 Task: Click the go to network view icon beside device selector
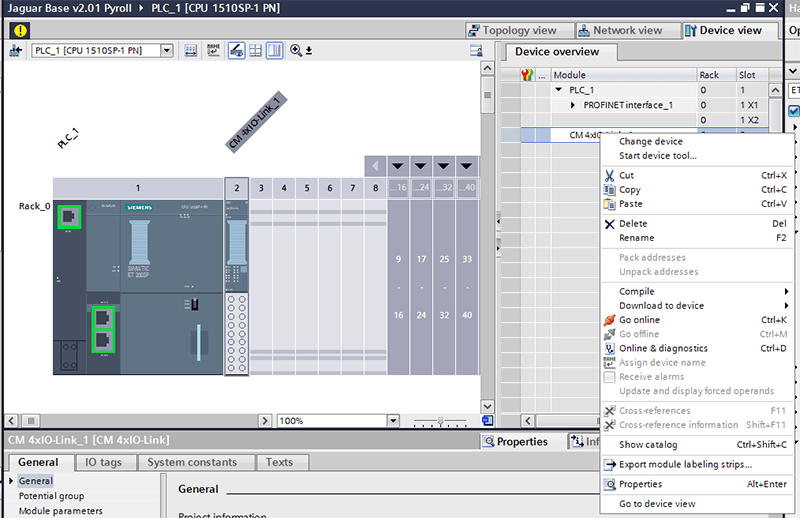pyautogui.click(x=15, y=51)
